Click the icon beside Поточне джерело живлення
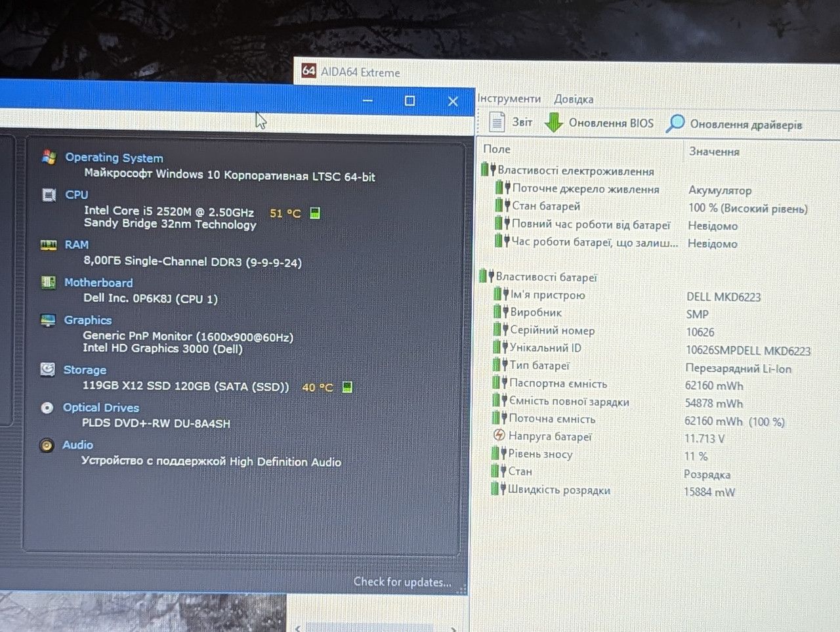Image resolution: width=840 pixels, height=632 pixels. pyautogui.click(x=503, y=188)
